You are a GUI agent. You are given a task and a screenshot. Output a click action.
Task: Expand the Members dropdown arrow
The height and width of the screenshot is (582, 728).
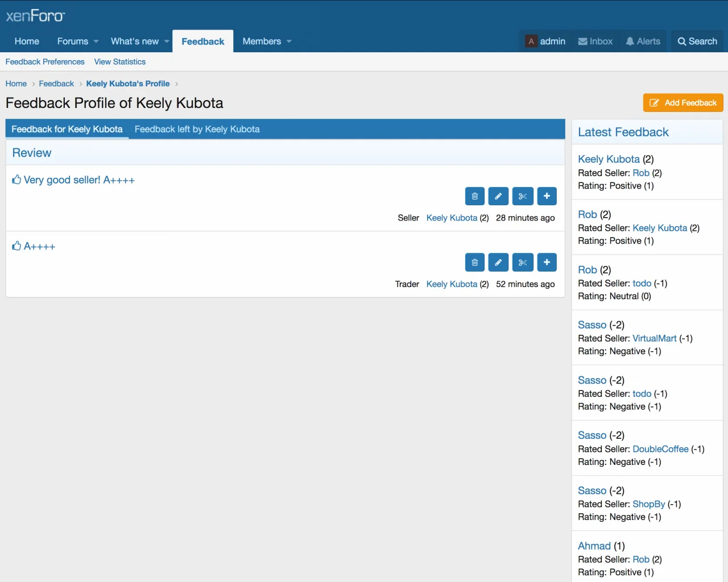click(x=289, y=41)
